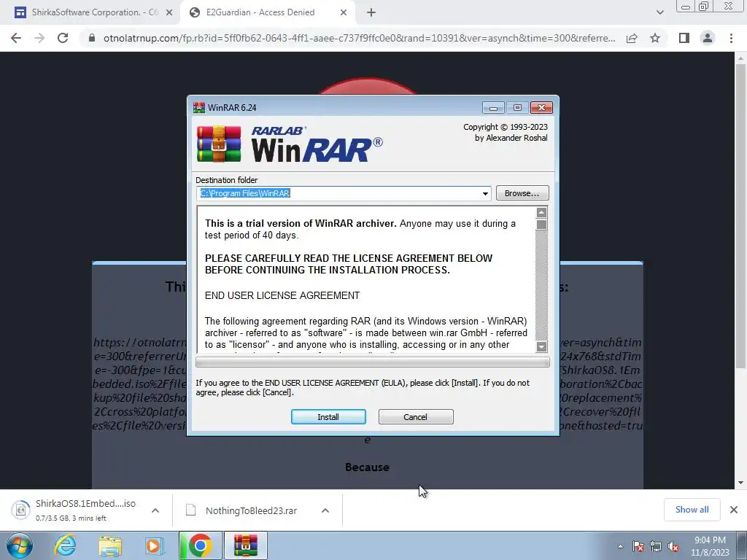The height and width of the screenshot is (560, 747).
Task: Open a new Chrome tab
Action: coord(371,13)
